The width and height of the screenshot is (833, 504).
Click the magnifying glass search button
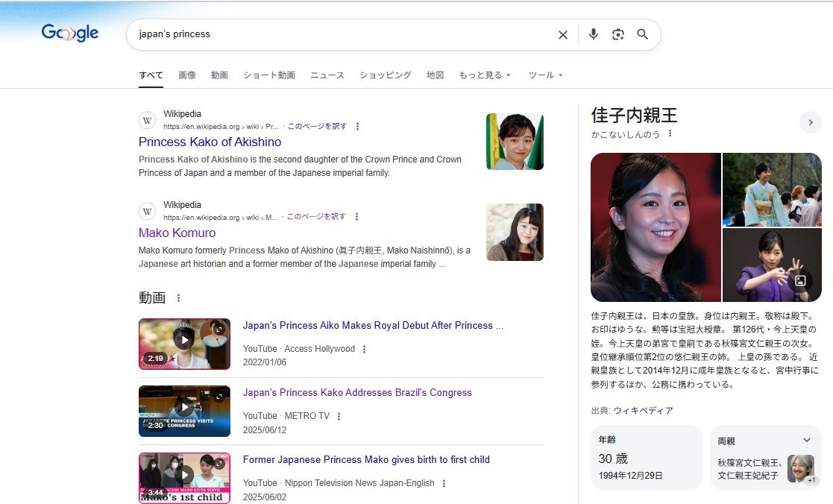(x=642, y=34)
